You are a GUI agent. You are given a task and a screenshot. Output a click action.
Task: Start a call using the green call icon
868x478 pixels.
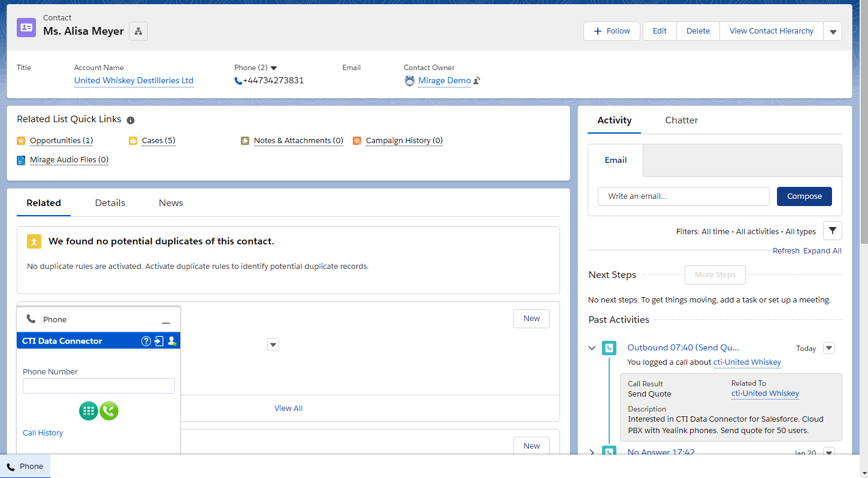110,411
